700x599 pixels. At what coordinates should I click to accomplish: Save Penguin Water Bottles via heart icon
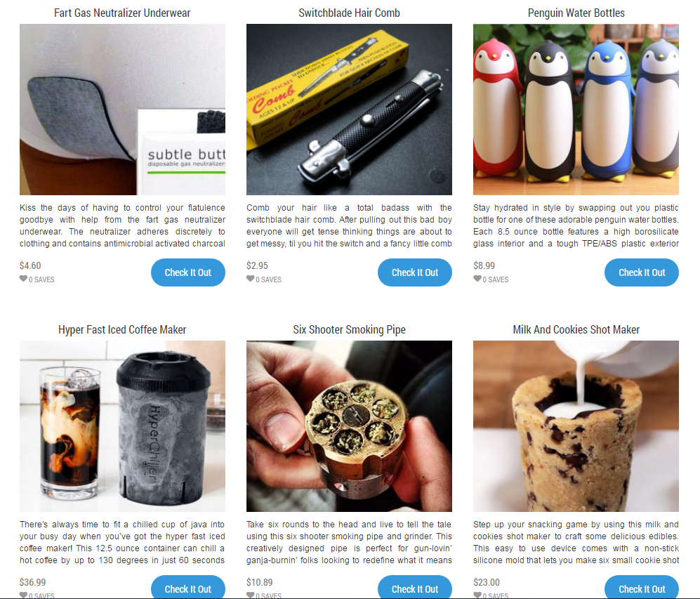[x=477, y=279]
